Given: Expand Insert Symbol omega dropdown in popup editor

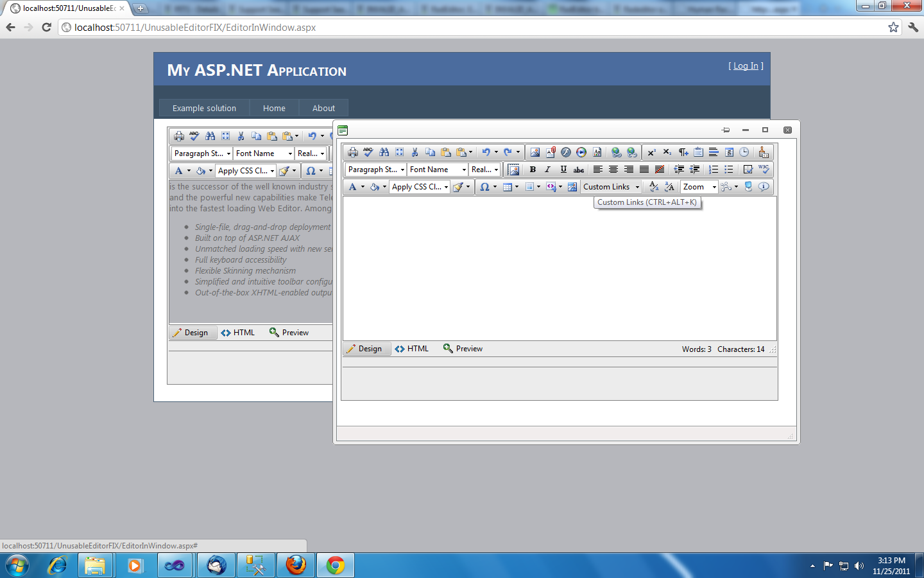Looking at the screenshot, I should [495, 187].
